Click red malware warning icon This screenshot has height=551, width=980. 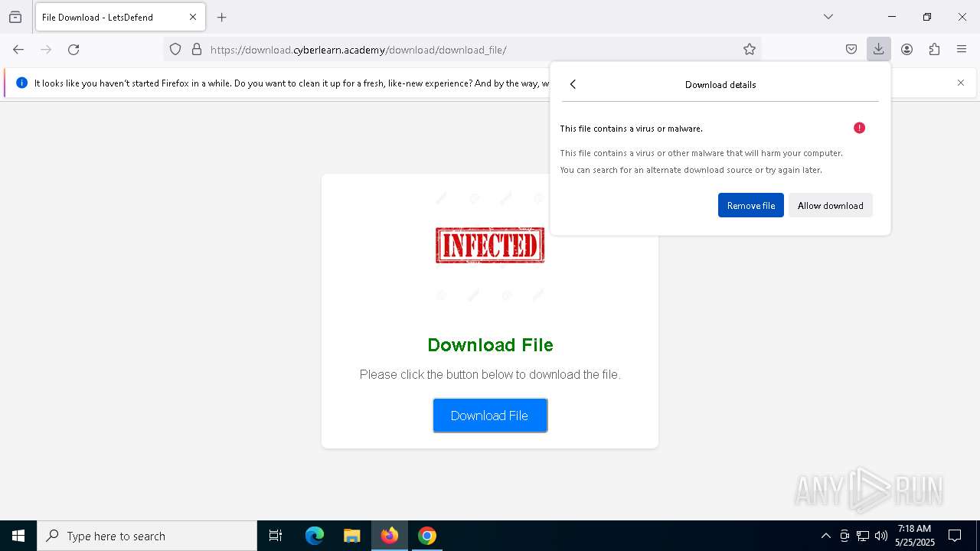[x=859, y=128]
